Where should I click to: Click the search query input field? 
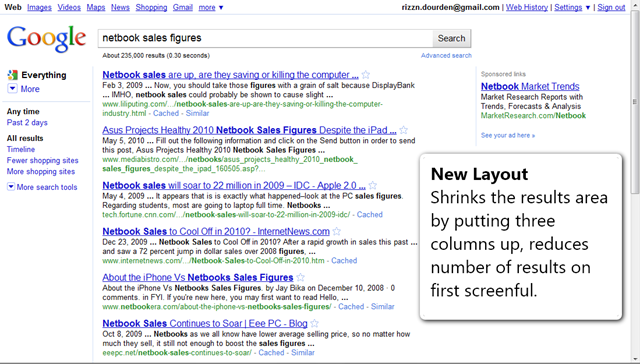[x=265, y=38]
